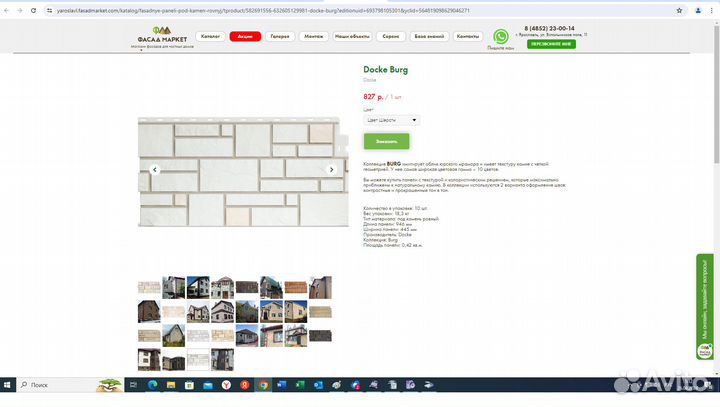Select the last thumbnail in bottom row
Image resolution: width=720 pixels, height=407 pixels.
point(222,359)
